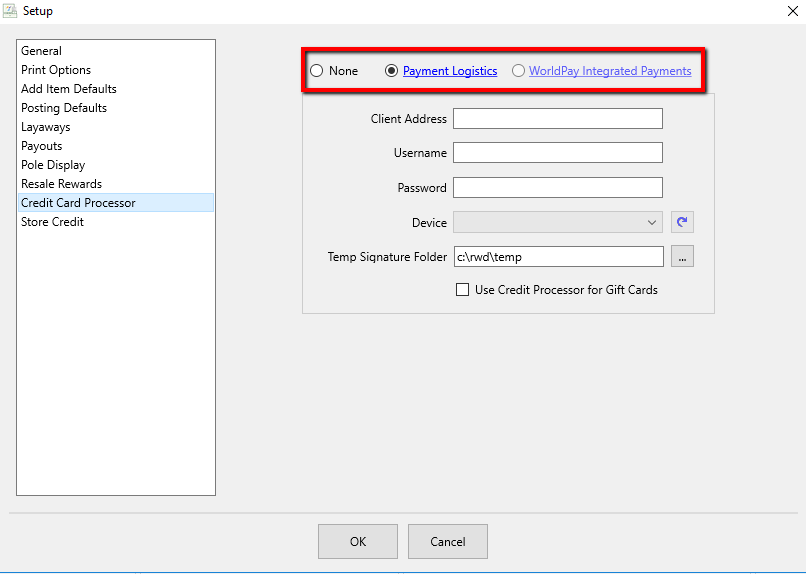The image size is (806, 574).
Task: Select Credit Card Processor in list
Action: (x=116, y=203)
